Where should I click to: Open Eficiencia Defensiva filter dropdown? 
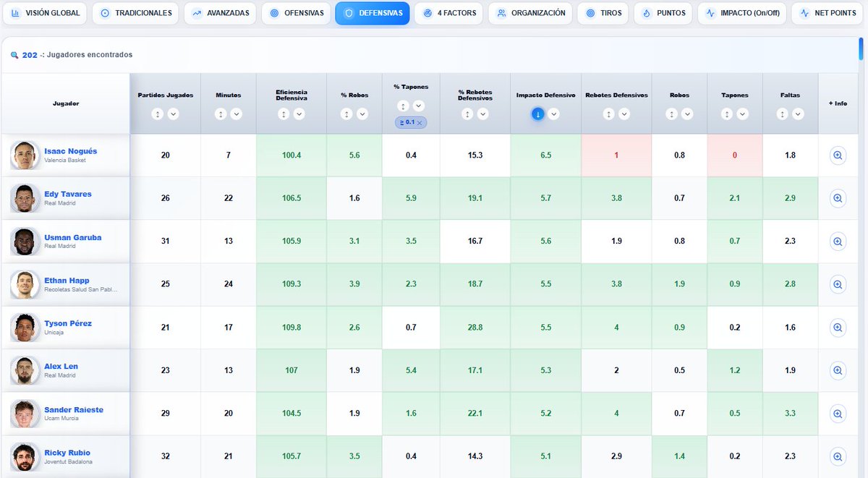(x=300, y=114)
